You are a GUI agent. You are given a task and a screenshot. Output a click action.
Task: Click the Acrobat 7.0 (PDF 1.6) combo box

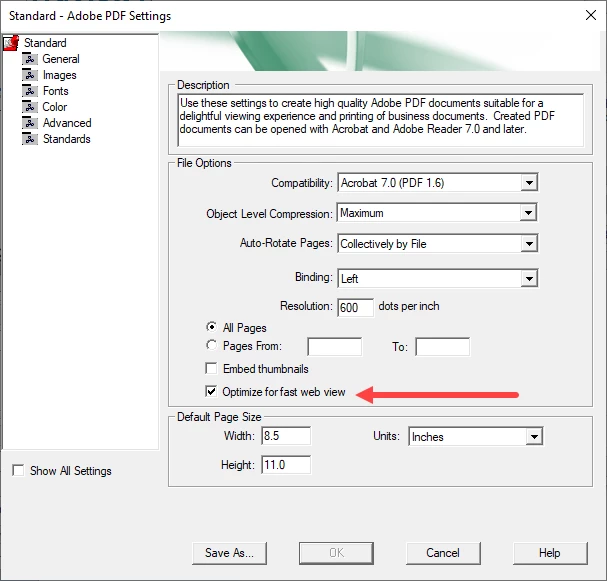pos(437,182)
